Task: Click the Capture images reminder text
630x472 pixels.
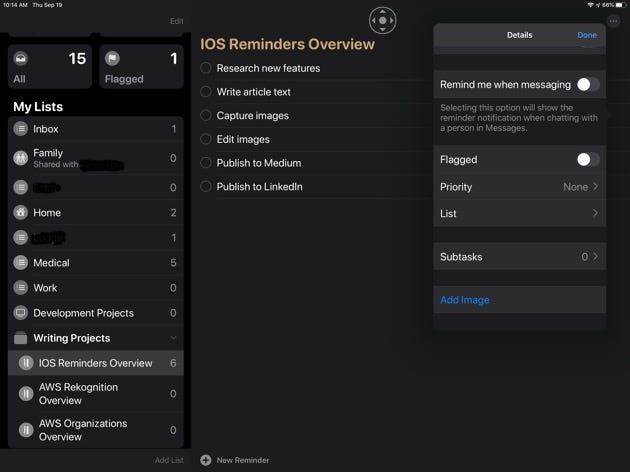Action: click(252, 116)
